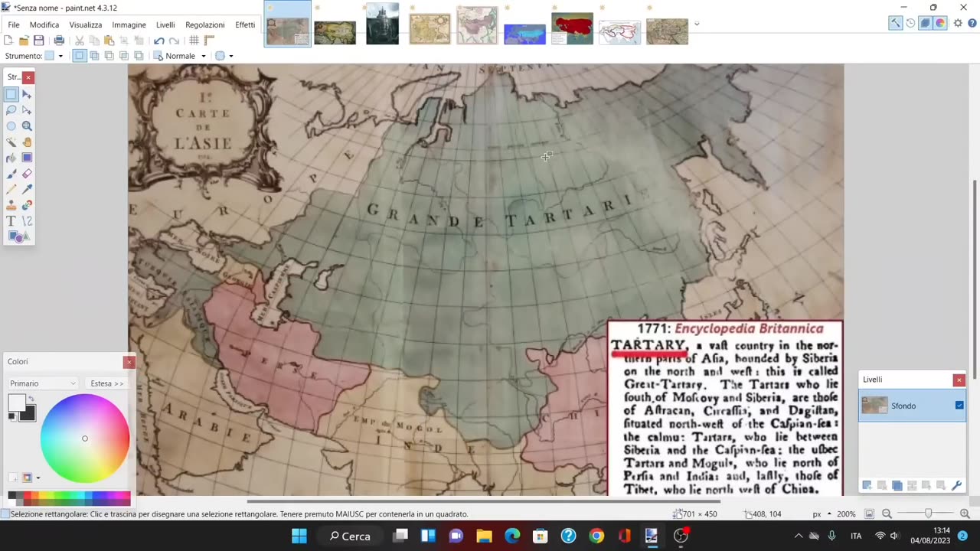Select the Lasso Select tool
980x551 pixels.
[x=11, y=110]
